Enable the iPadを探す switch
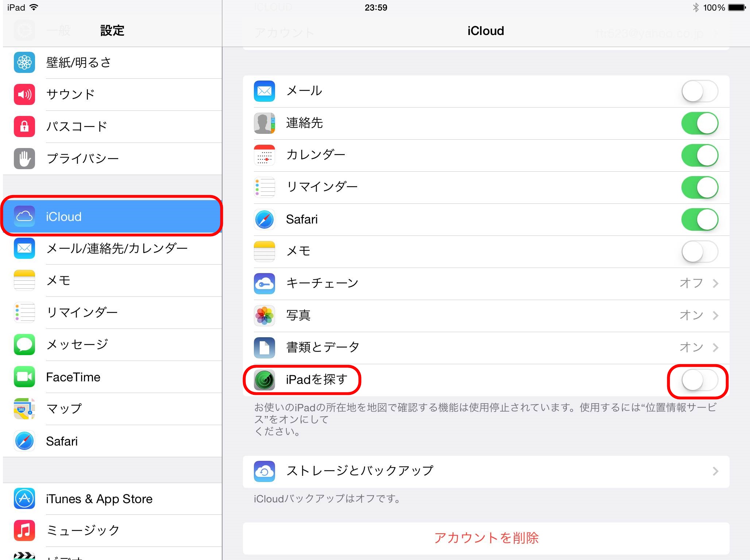750x560 pixels. click(x=700, y=380)
